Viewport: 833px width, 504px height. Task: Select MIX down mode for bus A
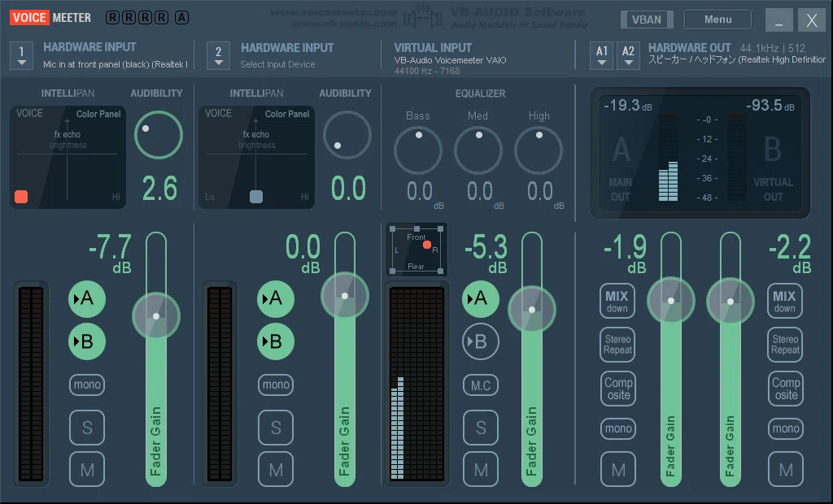[x=617, y=301]
